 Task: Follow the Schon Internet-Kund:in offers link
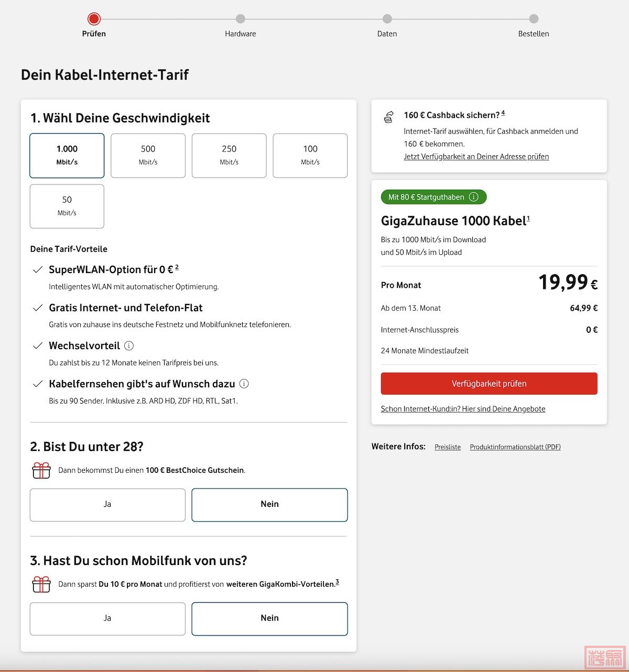click(x=463, y=409)
